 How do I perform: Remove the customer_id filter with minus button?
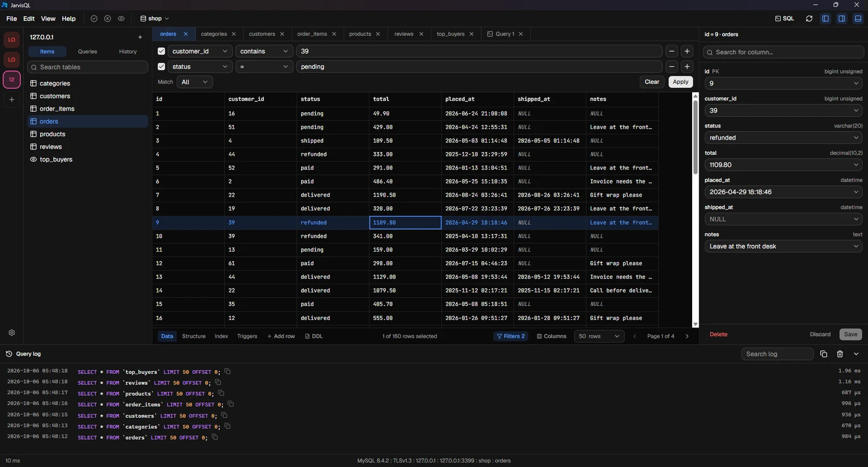pos(672,51)
